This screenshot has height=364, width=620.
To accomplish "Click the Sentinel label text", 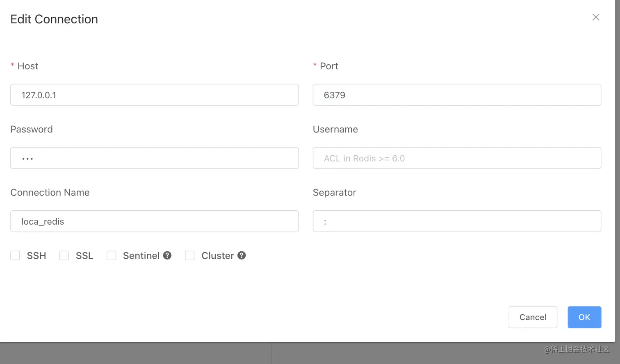I will tap(141, 255).
